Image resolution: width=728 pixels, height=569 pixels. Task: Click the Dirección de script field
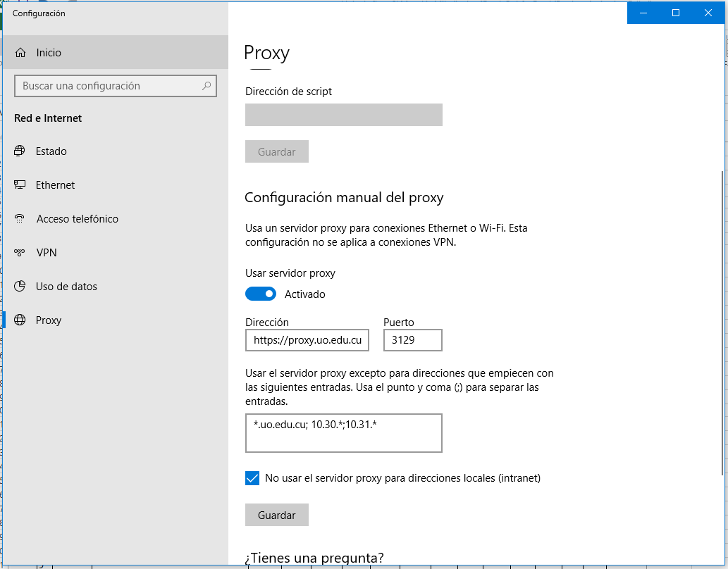[343, 115]
